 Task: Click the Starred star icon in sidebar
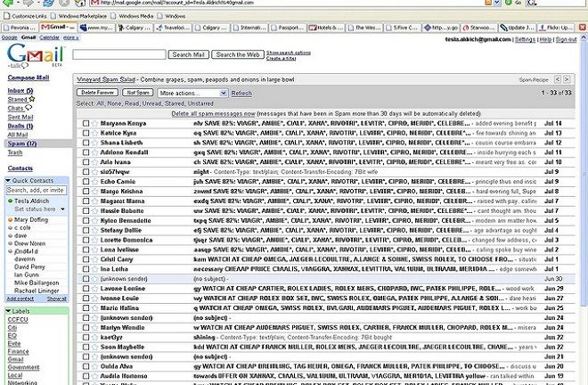pyautogui.click(x=32, y=99)
